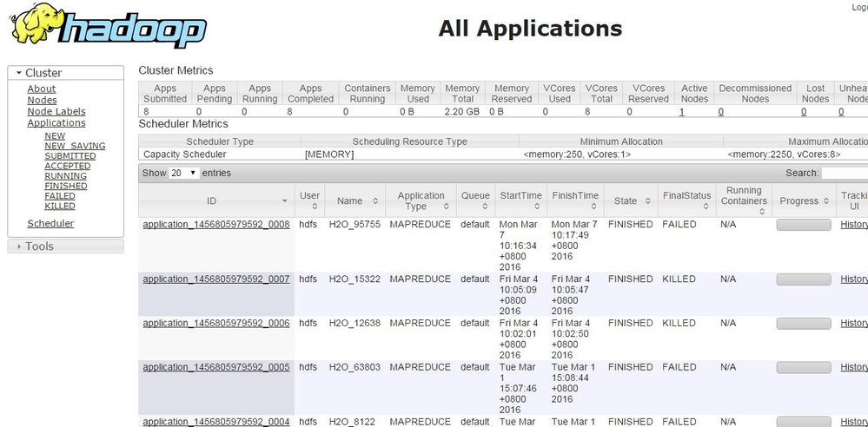Click the [MEMORY] resource type value
This screenshot has width=868, height=427.
tap(329, 154)
